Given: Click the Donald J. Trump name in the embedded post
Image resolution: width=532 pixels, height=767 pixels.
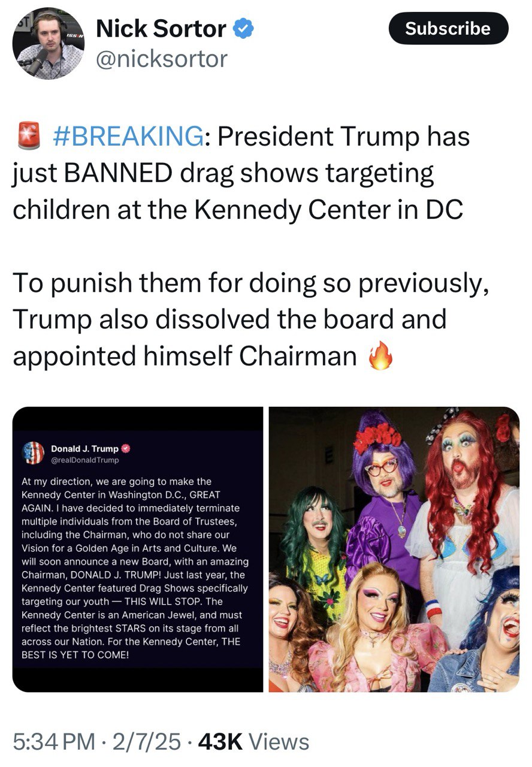Looking at the screenshot, I should [84, 448].
